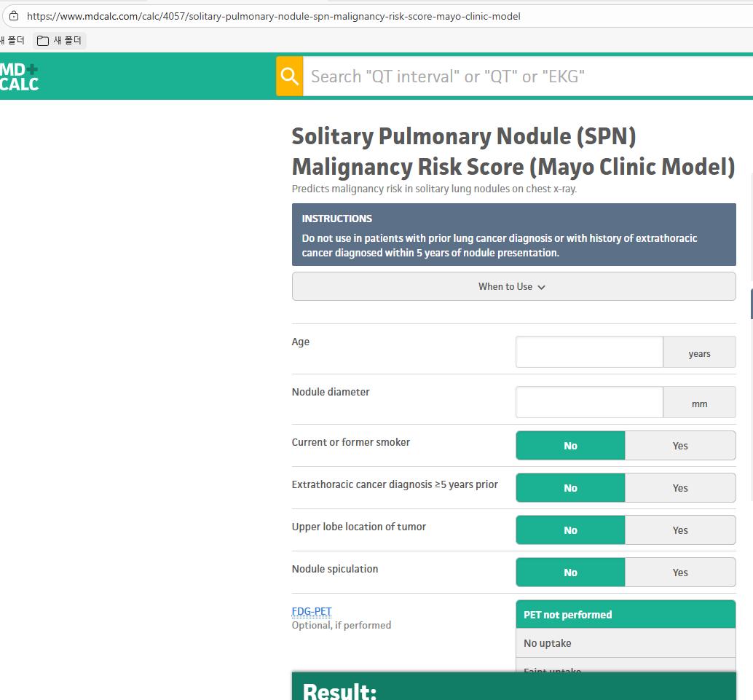This screenshot has width=753, height=700.
Task: Select Yes for Current or former smoker
Action: [679, 446]
